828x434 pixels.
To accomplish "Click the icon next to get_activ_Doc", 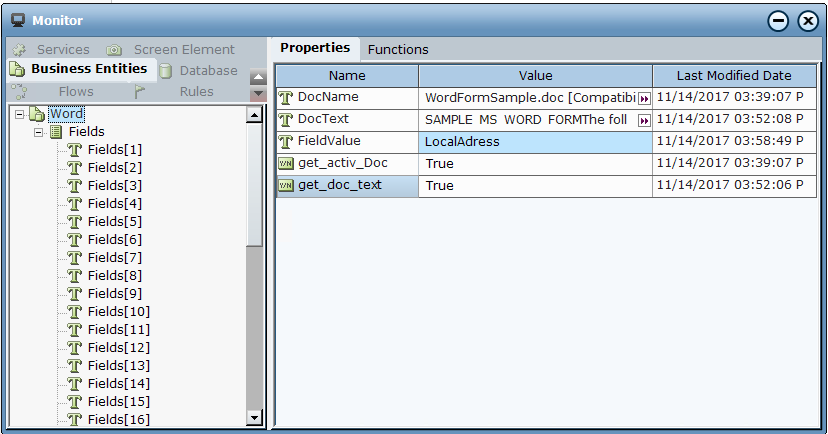I will coord(286,163).
